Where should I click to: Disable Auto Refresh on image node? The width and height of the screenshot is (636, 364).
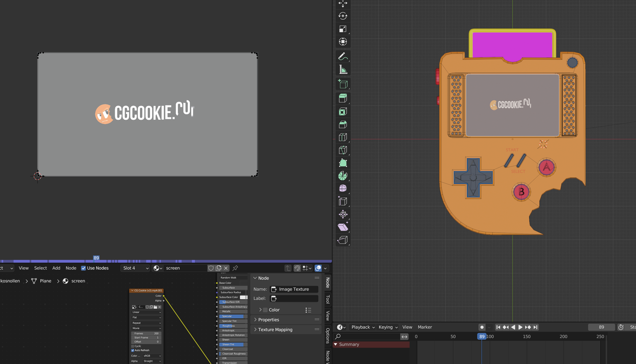tap(133, 351)
